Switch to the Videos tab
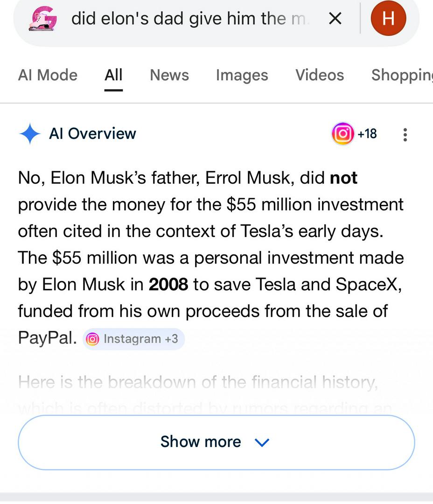 point(320,75)
